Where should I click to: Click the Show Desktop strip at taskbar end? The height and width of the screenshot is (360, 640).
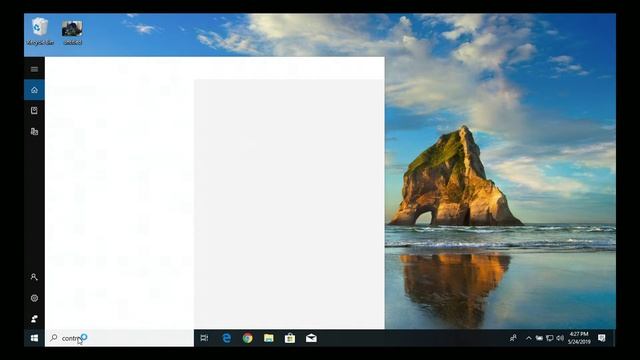pos(614,338)
